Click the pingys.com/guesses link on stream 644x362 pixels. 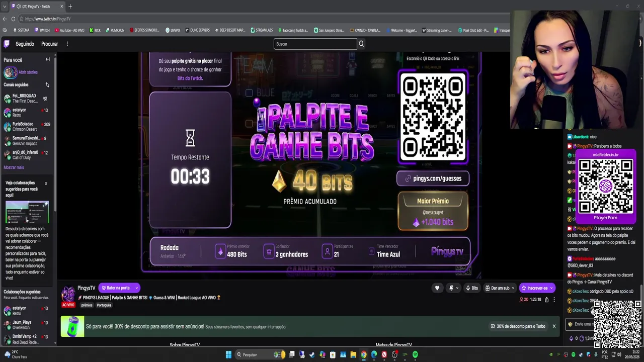pos(433,178)
